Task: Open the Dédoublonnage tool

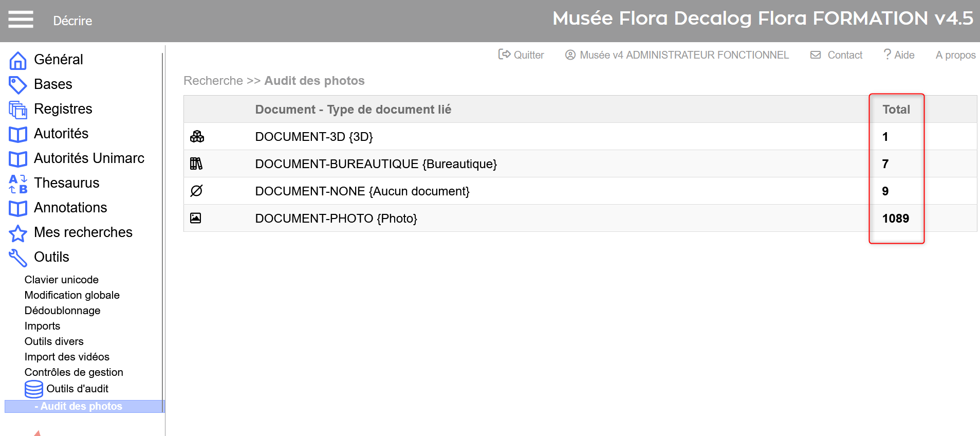Action: [62, 311]
